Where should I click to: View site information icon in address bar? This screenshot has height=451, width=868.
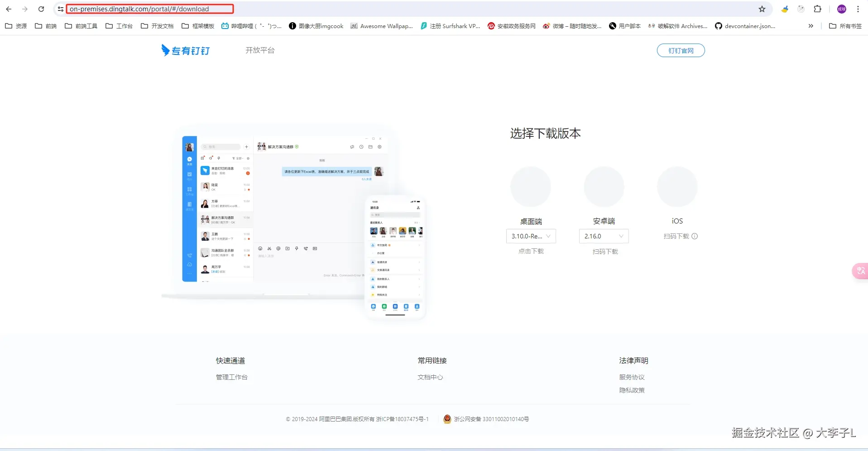coord(61,9)
